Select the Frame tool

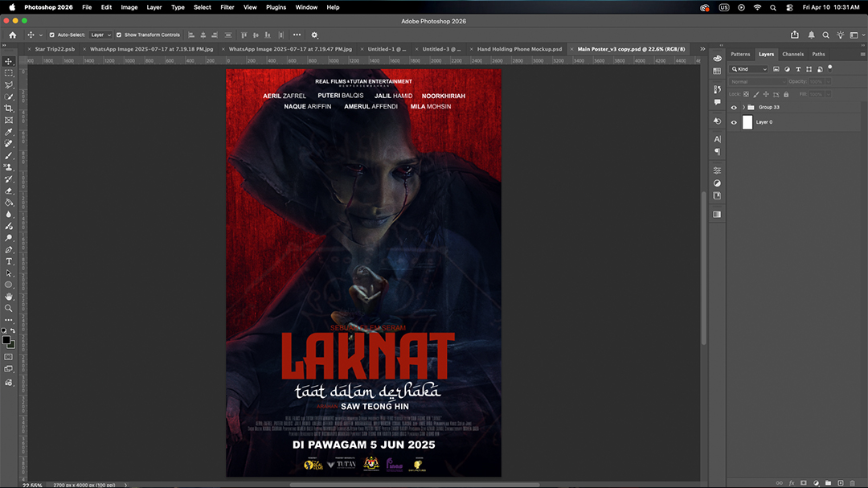tap(8, 121)
